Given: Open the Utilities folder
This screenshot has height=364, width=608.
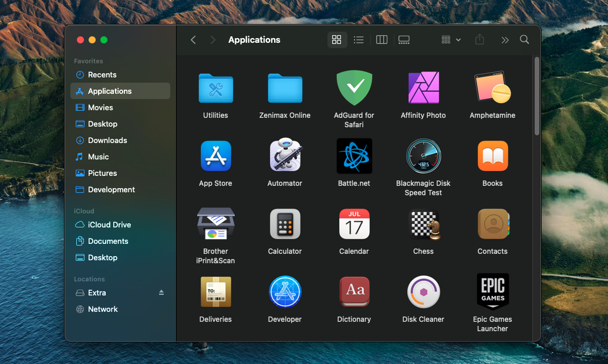Looking at the screenshot, I should 215,89.
